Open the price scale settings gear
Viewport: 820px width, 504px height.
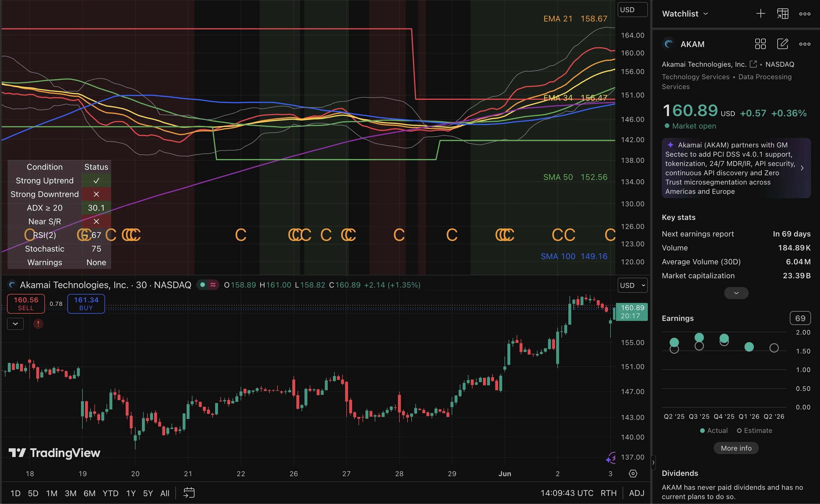(632, 473)
